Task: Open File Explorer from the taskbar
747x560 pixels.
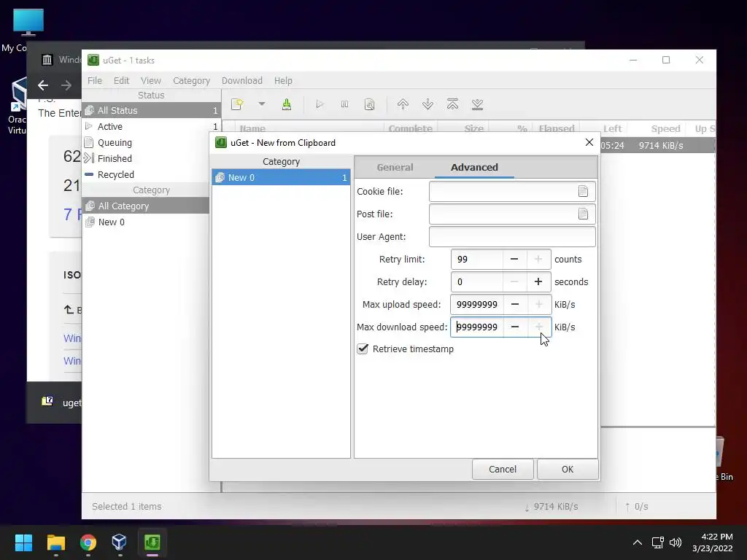Action: pyautogui.click(x=55, y=542)
